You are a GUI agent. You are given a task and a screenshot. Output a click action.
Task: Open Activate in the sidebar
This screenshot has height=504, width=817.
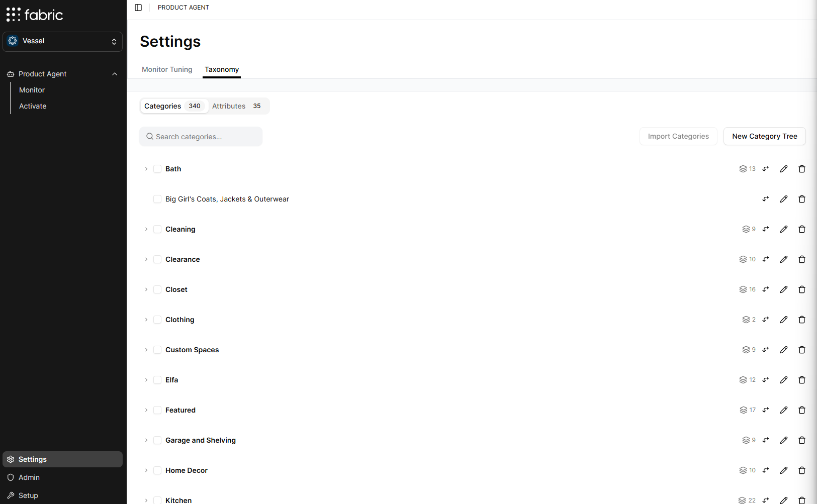(33, 106)
